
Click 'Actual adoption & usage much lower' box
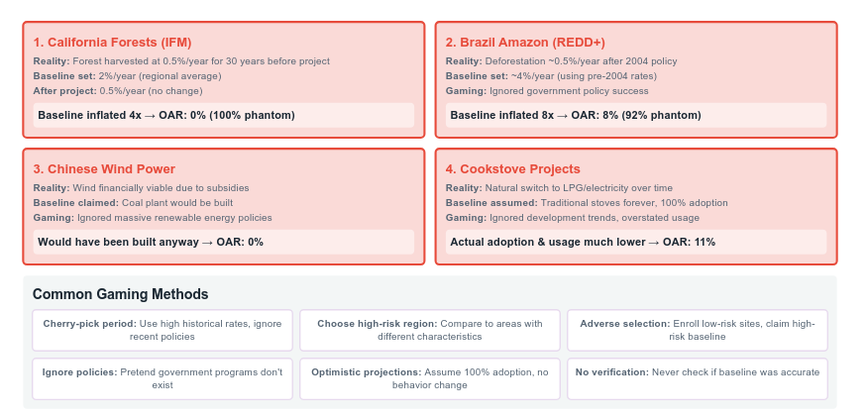(635, 242)
